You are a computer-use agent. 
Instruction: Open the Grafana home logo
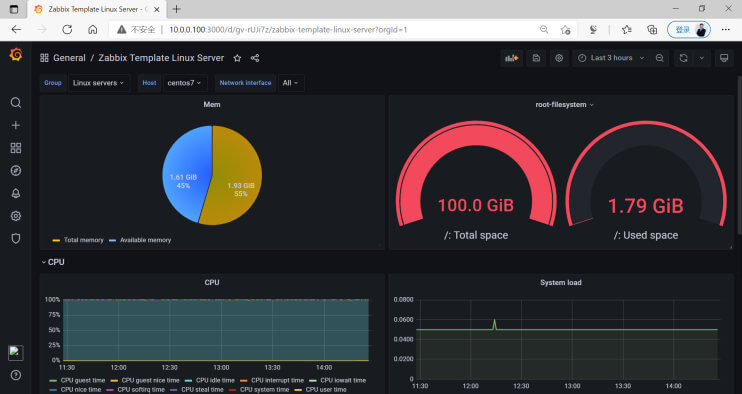point(16,55)
